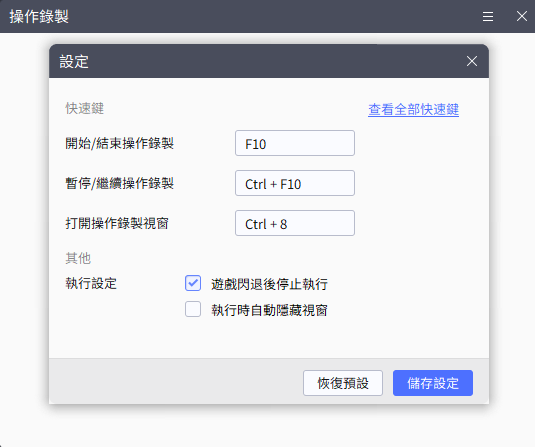
Task: Focus the Ctrl + 8 hotkey field
Action: pos(295,223)
